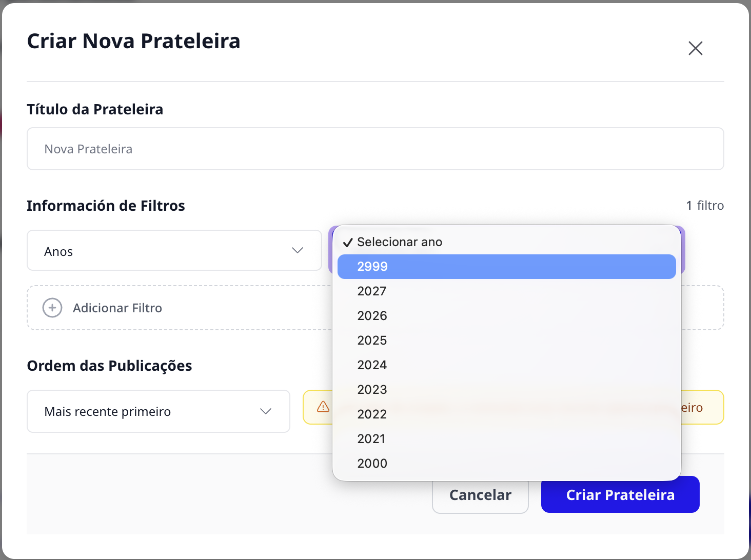
Task: Select 2021 from the year options
Action: [507, 439]
